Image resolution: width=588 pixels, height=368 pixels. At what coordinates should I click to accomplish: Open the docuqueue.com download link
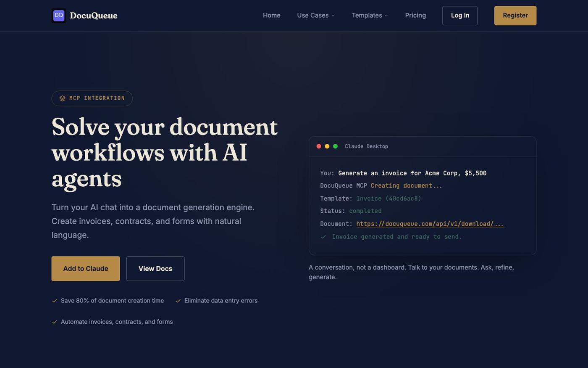430,224
